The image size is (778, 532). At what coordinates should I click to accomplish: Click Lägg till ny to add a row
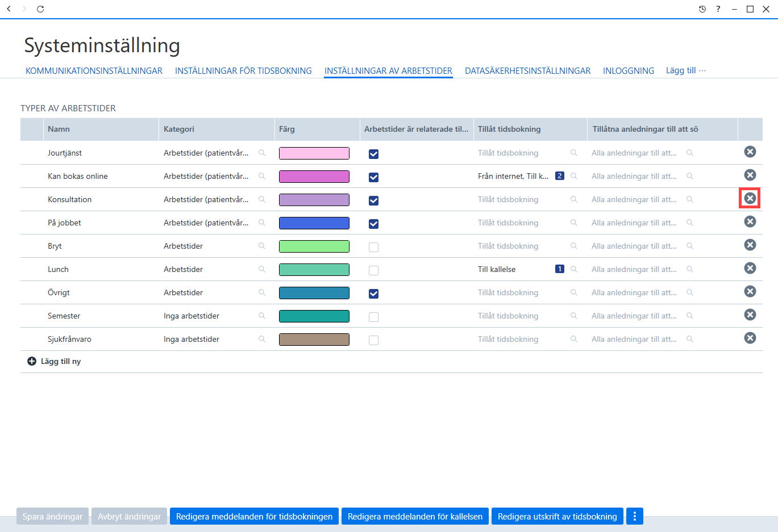[x=55, y=361]
